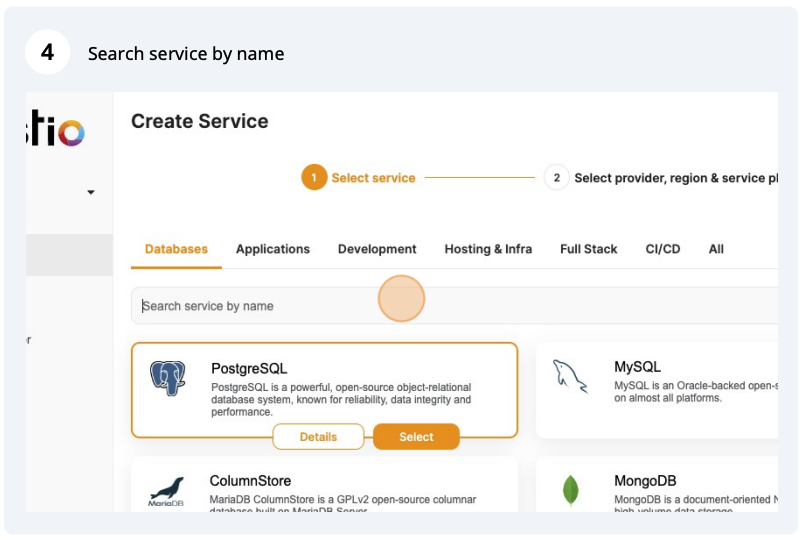Image resolution: width=804 pixels, height=540 pixels.
Task: Click the number 4 step badge
Action: point(47,52)
